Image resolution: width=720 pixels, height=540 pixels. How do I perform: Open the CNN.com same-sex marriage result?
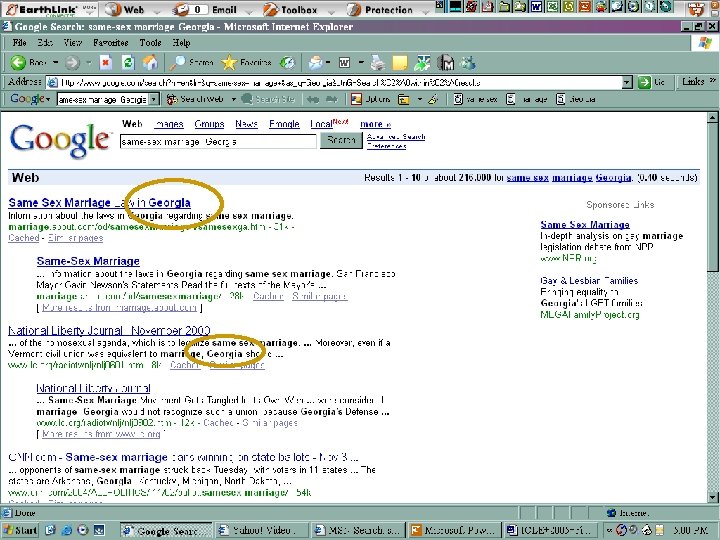click(x=183, y=457)
